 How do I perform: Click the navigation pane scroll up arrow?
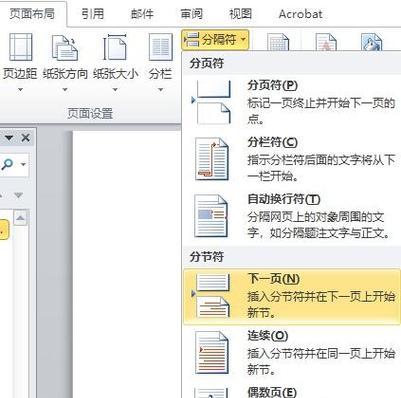click(20, 218)
